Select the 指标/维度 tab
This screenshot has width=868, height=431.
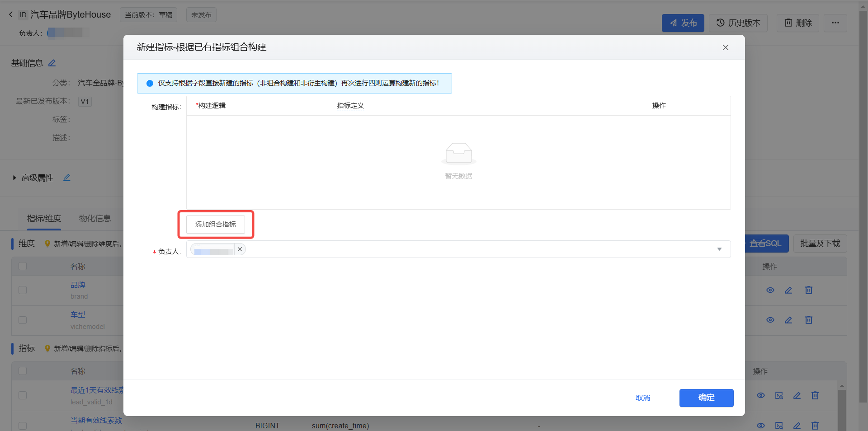(x=44, y=219)
